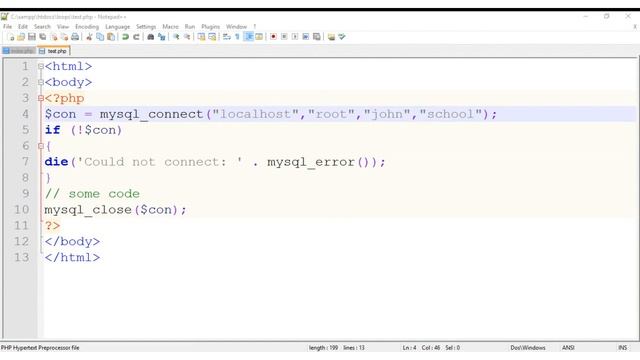Open the Search menu

42,27
